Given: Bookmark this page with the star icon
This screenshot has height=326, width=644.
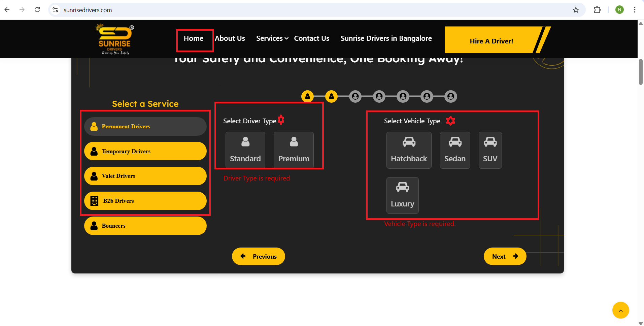Looking at the screenshot, I should pyautogui.click(x=576, y=10).
